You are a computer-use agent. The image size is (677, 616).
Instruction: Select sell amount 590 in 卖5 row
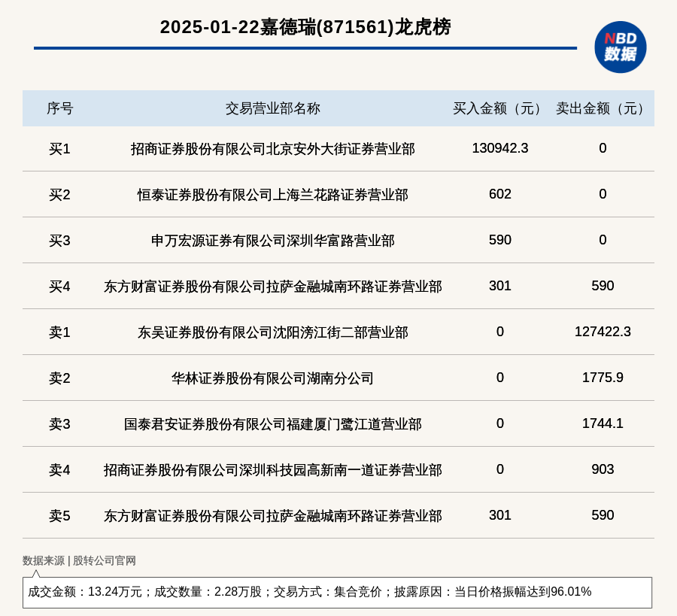coord(603,515)
